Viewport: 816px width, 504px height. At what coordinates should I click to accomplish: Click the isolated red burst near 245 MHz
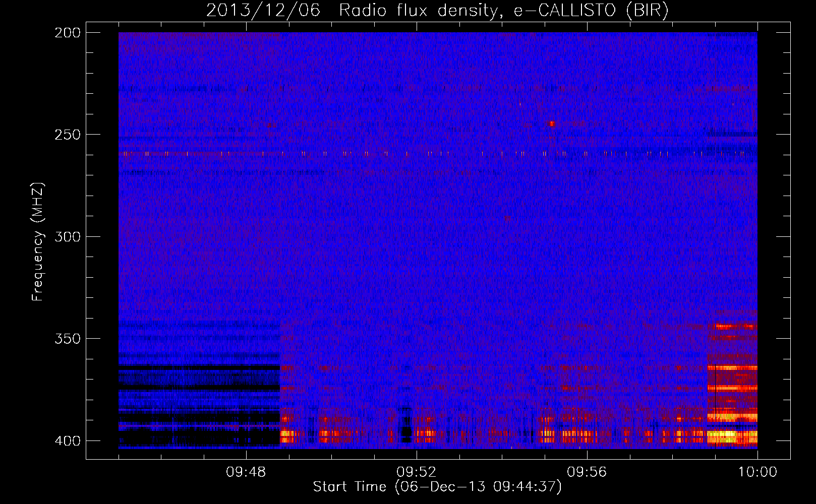coord(552,123)
